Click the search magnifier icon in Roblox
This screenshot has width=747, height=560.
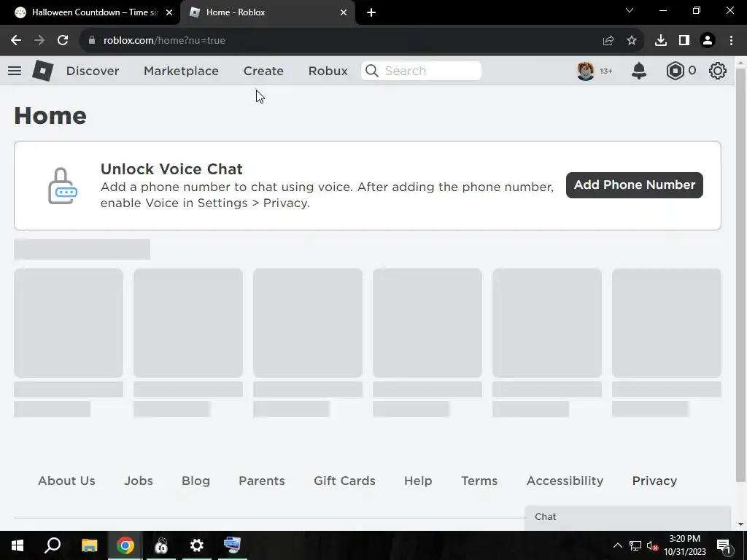click(371, 71)
